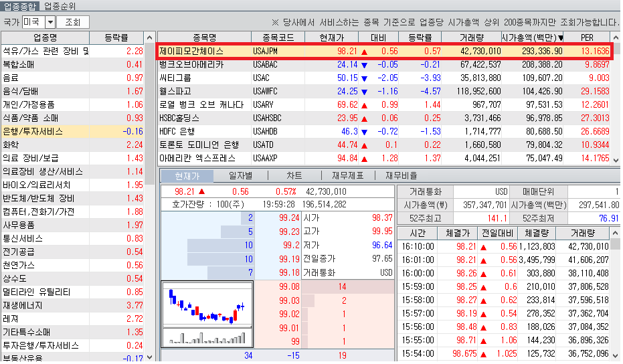Select the 통신서비스 sector
623x364 pixels.
tap(73, 238)
